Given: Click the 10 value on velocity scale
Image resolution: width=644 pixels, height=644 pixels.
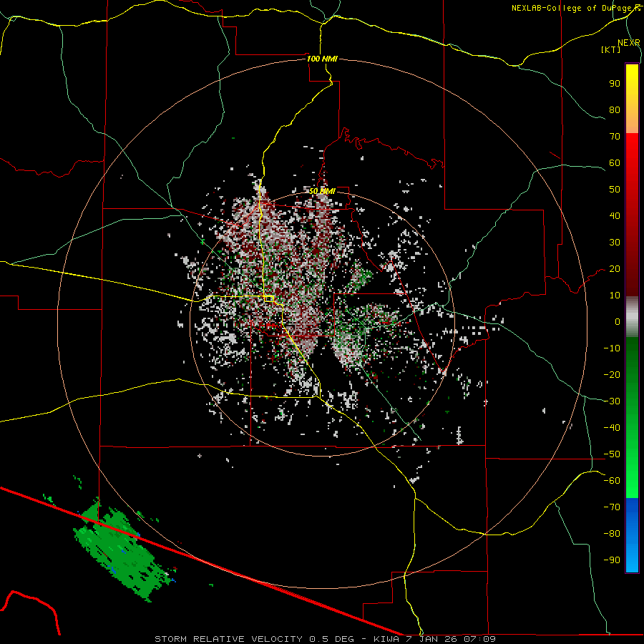Looking at the screenshot, I should 615,296.
